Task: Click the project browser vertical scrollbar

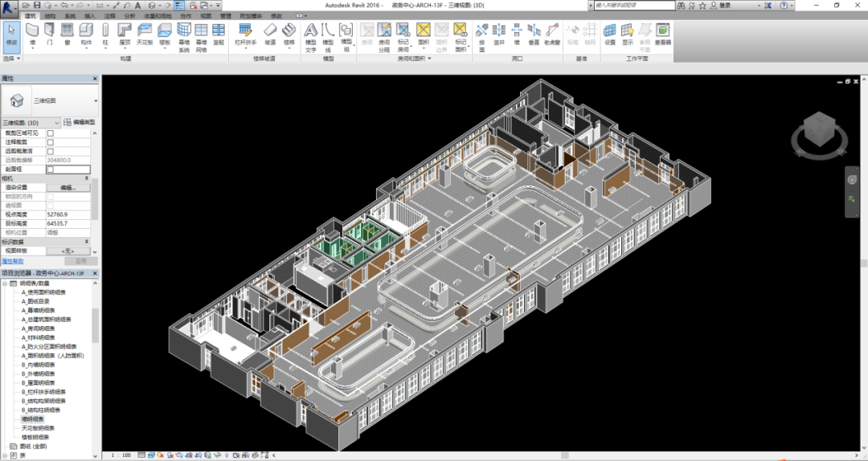Action: coord(95,325)
